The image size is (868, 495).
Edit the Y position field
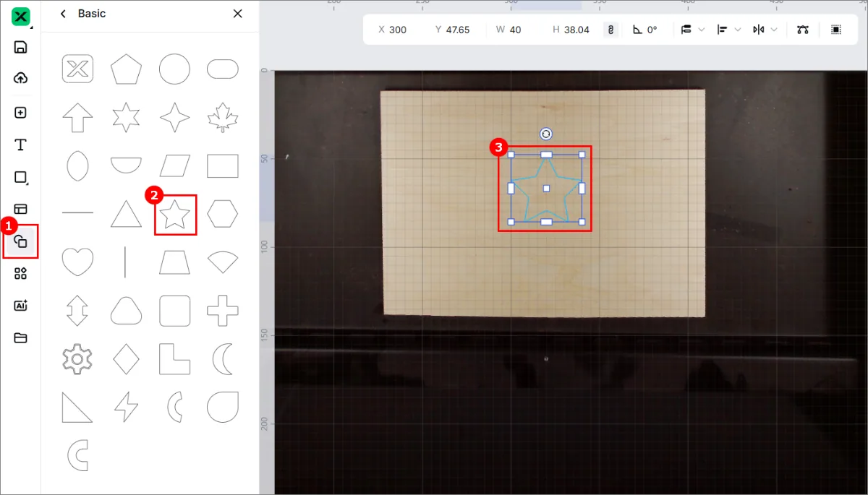453,30
